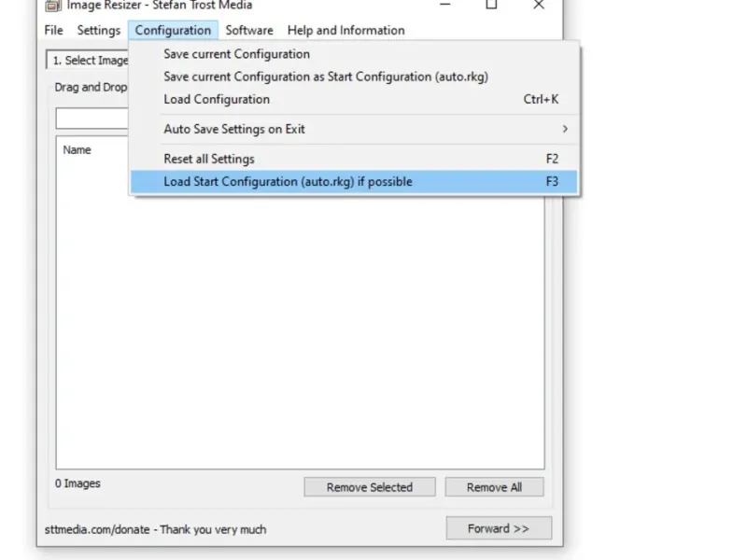The image size is (747, 560).
Task: Open the Software menu
Action: [249, 31]
